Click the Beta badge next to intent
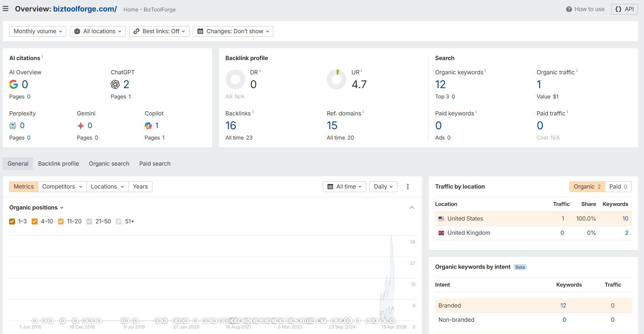This screenshot has height=334, width=644. point(520,267)
